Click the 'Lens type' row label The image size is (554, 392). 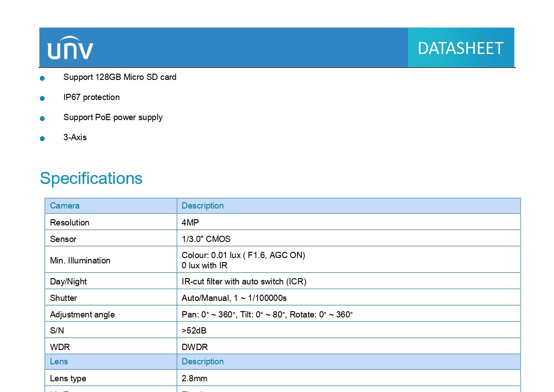68,378
